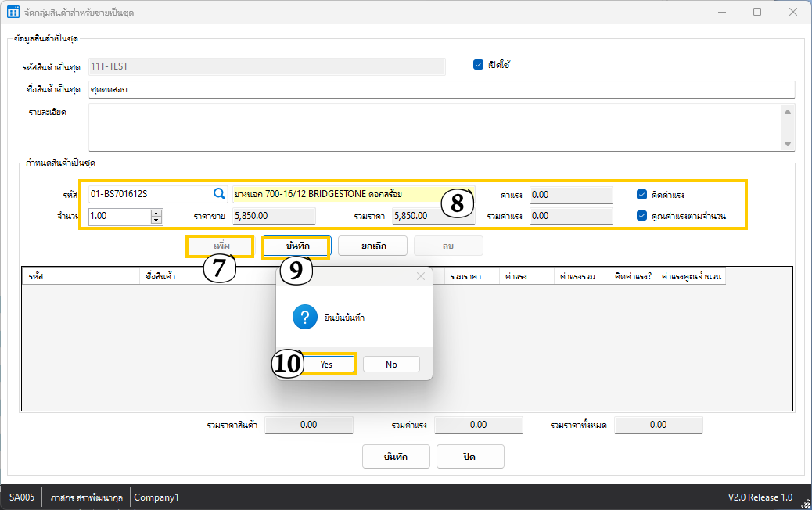Close the confirmation dialog with X

(421, 276)
